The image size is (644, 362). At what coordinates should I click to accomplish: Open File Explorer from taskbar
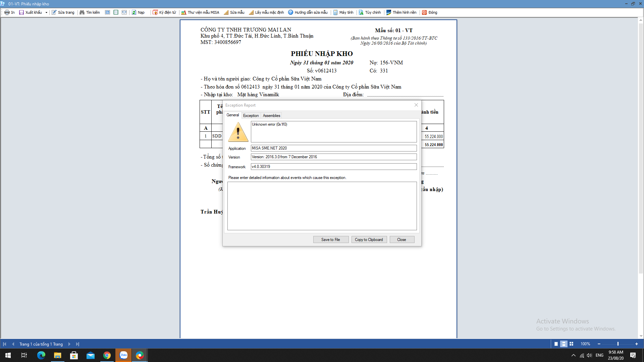pyautogui.click(x=57, y=355)
